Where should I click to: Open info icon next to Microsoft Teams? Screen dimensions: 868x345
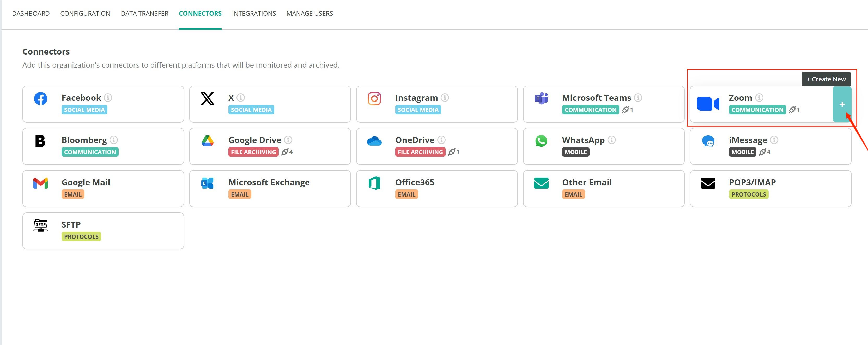tap(638, 98)
